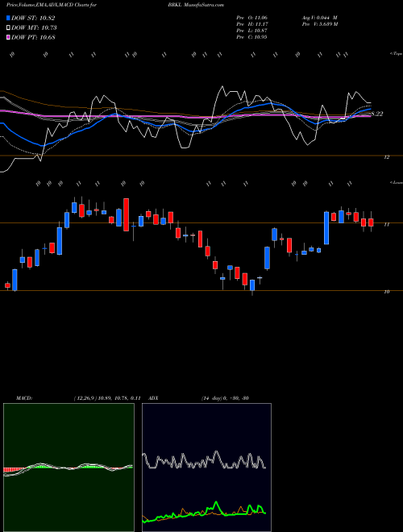Click the 'Pre O: 11.06' open value

(x=252, y=18)
